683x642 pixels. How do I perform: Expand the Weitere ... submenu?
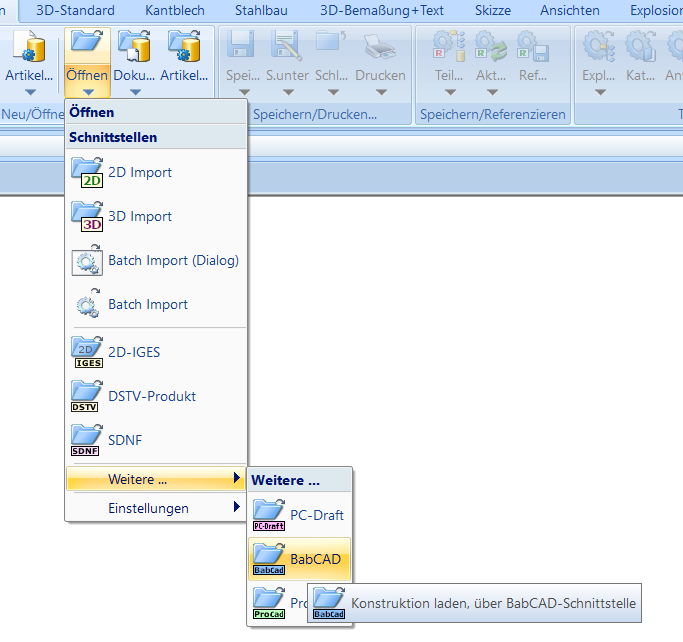tap(156, 479)
